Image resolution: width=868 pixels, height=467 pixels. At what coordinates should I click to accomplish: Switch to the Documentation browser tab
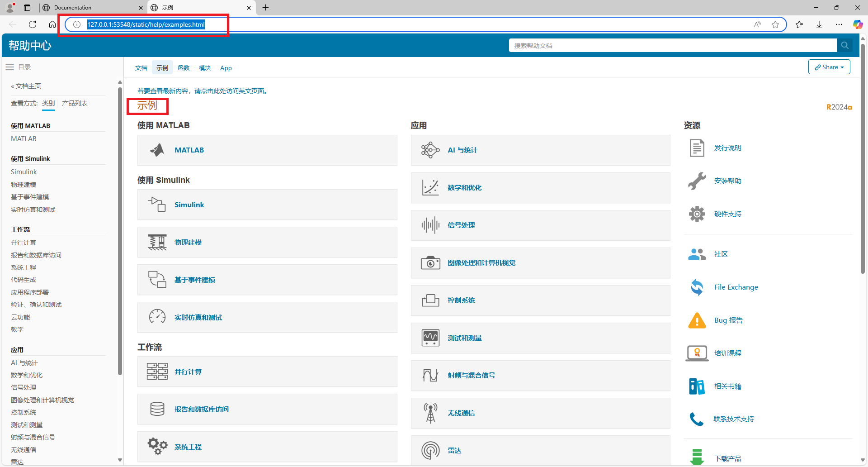pos(92,8)
